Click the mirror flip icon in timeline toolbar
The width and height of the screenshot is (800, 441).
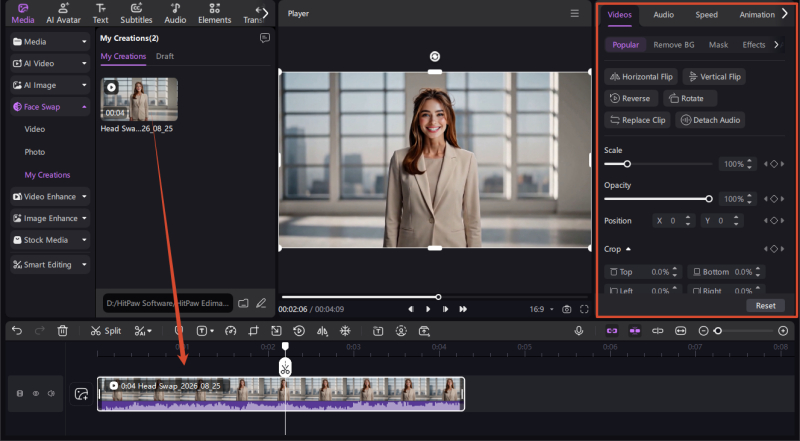tap(322, 331)
